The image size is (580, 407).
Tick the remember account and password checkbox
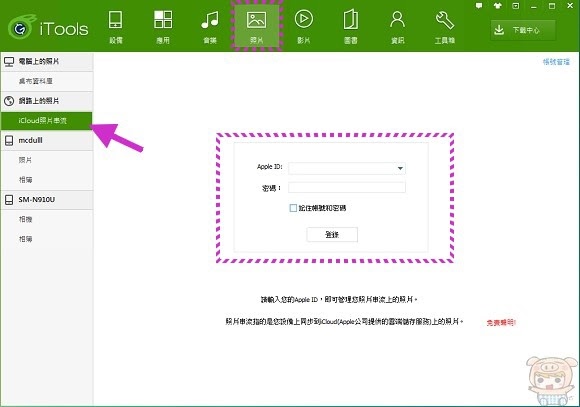pyautogui.click(x=293, y=208)
